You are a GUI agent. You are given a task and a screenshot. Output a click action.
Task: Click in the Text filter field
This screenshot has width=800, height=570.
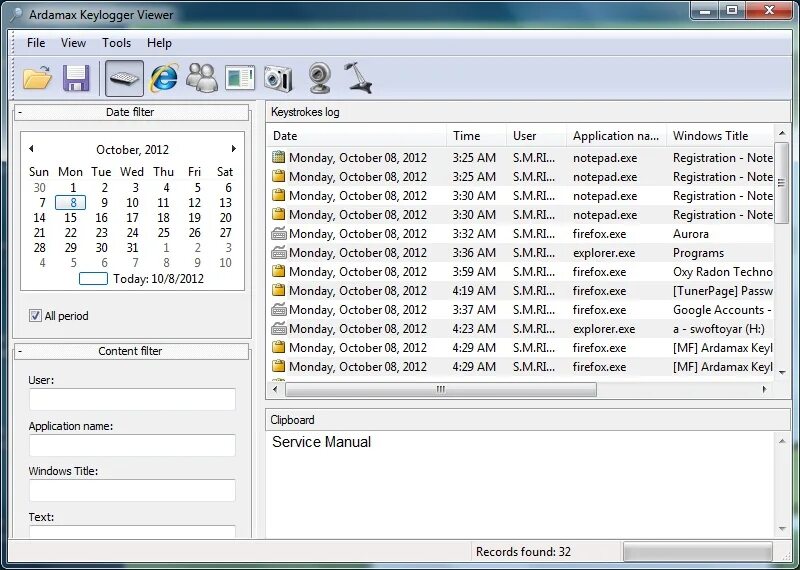point(132,531)
